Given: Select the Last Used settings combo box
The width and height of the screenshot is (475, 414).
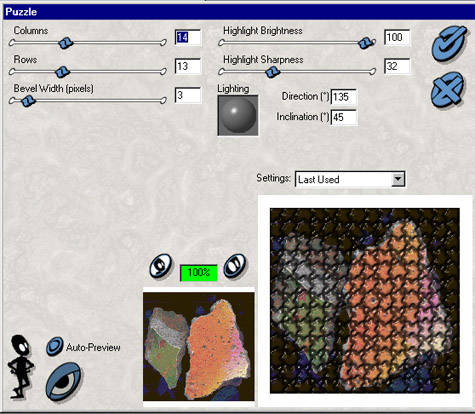Looking at the screenshot, I should point(350,179).
